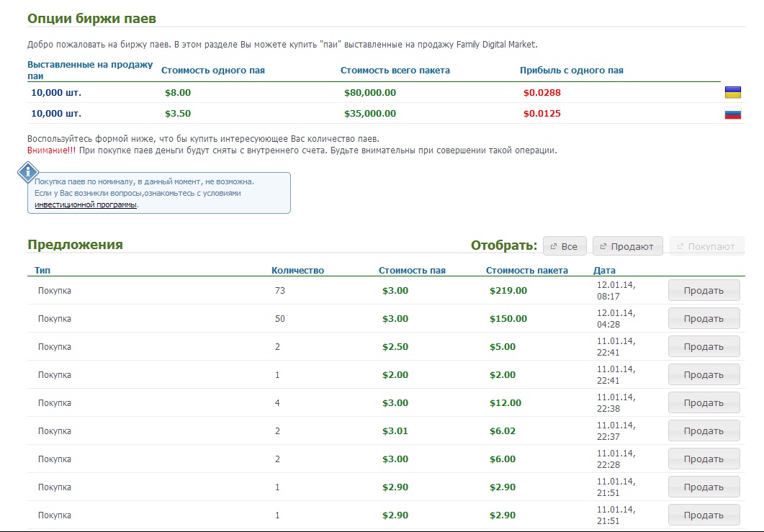Click the Стоимость пая column header
Image resolution: width=764 pixels, height=532 pixels.
[412, 271]
